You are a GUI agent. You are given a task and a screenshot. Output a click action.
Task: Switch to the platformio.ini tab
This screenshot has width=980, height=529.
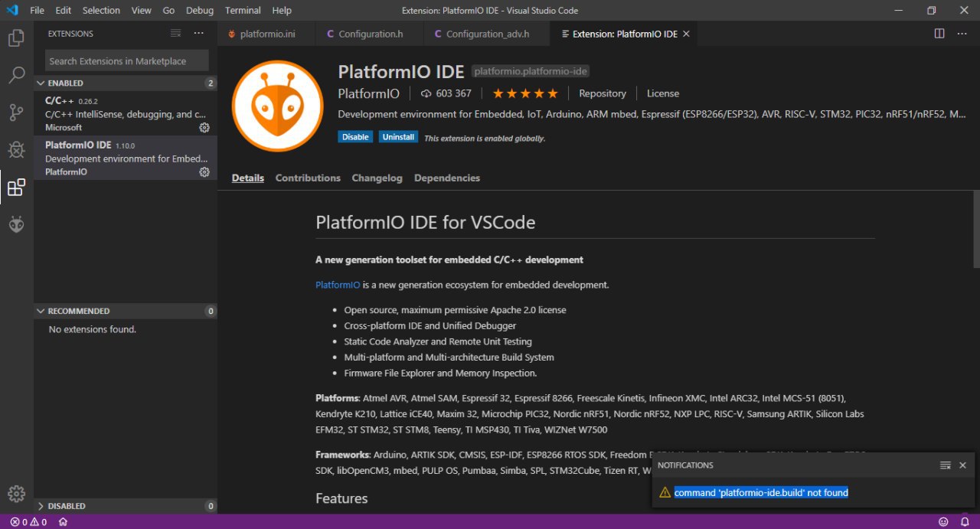(266, 34)
